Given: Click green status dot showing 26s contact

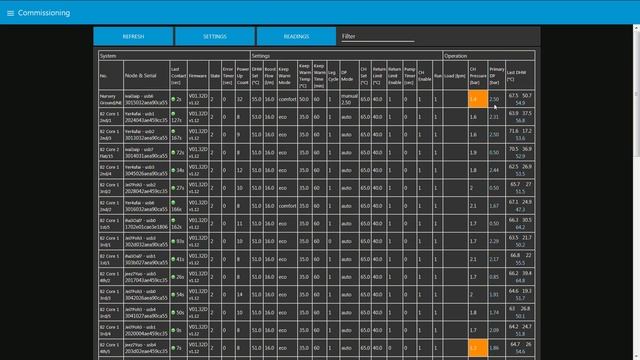Looking at the screenshot, I should (x=173, y=277).
